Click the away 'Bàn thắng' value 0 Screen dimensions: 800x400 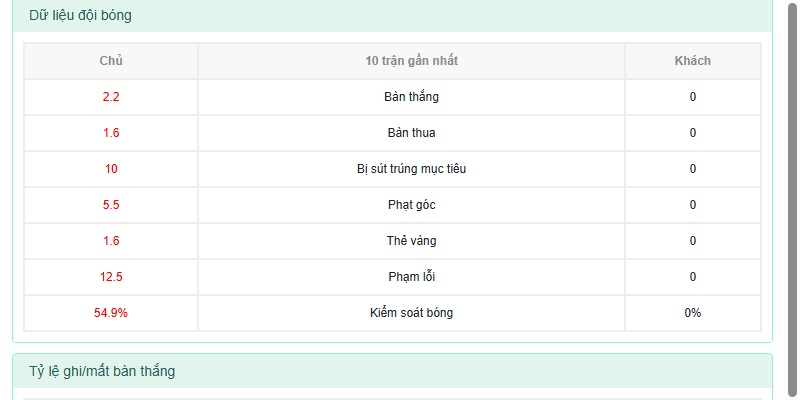(x=692, y=97)
